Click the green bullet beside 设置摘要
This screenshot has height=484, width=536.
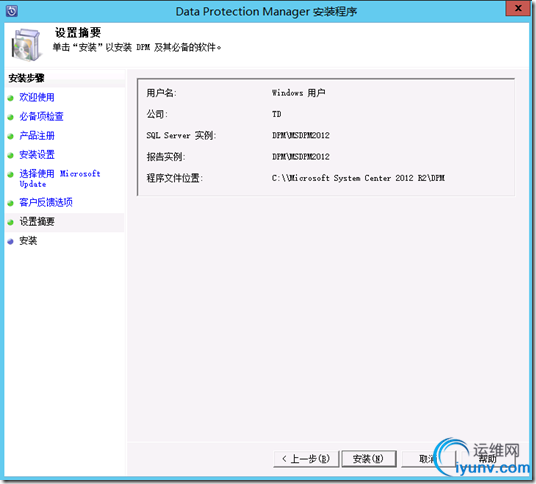point(11,223)
